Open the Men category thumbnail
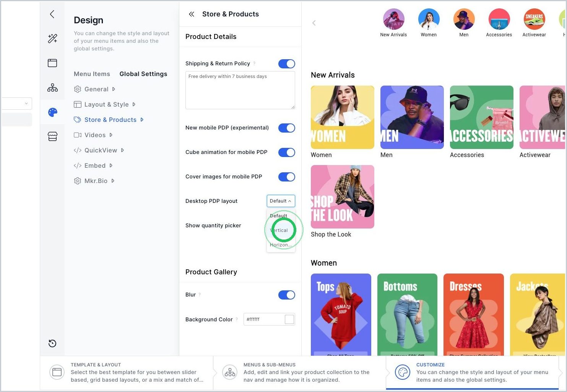Viewport: 567px width, 392px height. (x=412, y=117)
